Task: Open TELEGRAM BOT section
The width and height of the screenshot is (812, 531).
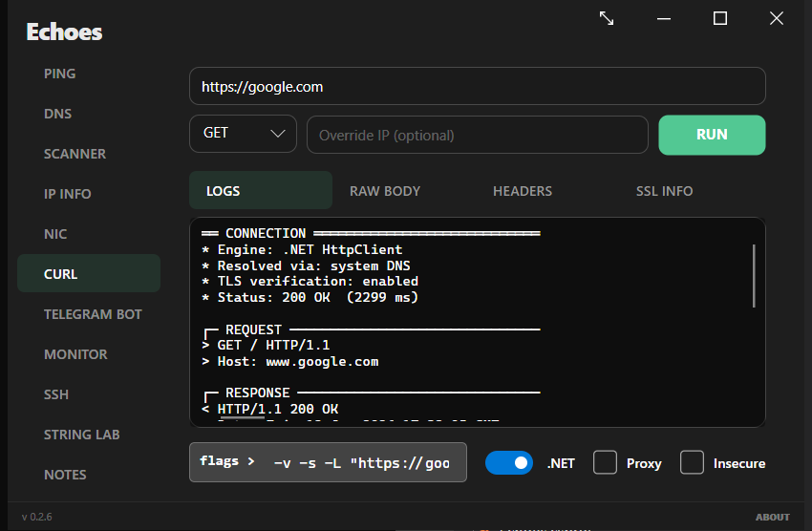Action: [93, 314]
